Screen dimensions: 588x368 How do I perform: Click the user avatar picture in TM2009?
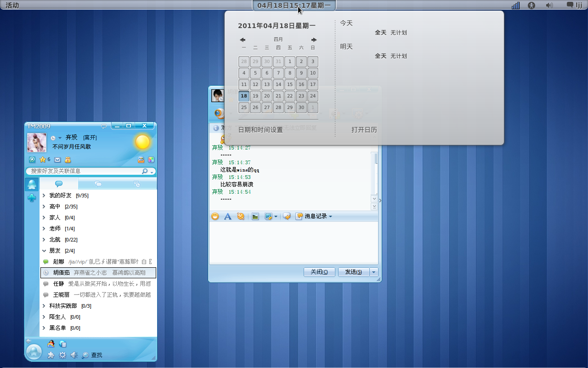point(37,143)
